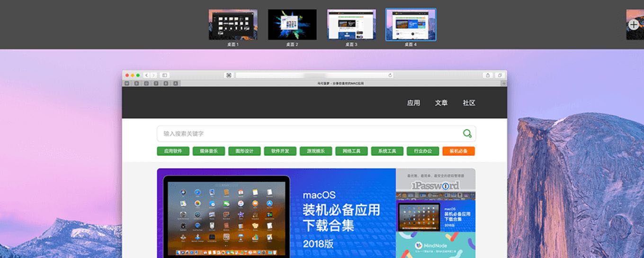Select the 桌面 4 desktop thumbnail
The image size is (644, 258).
[411, 25]
